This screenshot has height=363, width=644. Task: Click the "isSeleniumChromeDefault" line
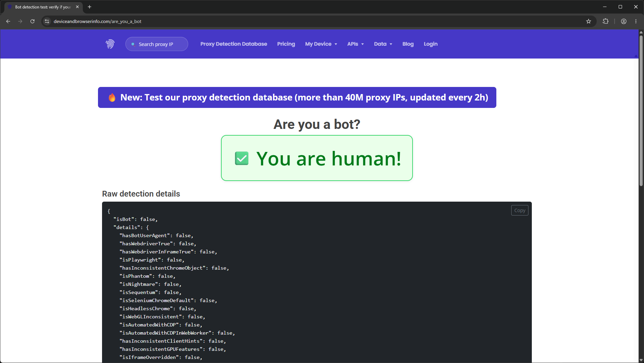pos(168,300)
